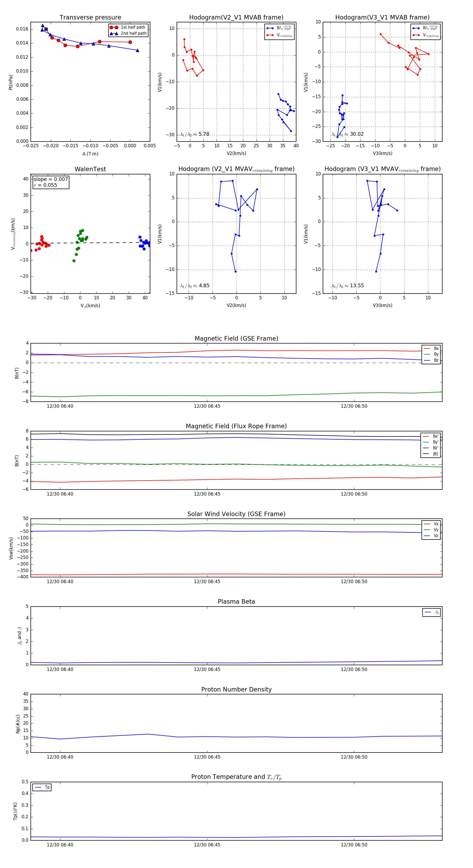
Task: Click the MVAV remaining V3_V1 hodogram title
Action: 382,169
